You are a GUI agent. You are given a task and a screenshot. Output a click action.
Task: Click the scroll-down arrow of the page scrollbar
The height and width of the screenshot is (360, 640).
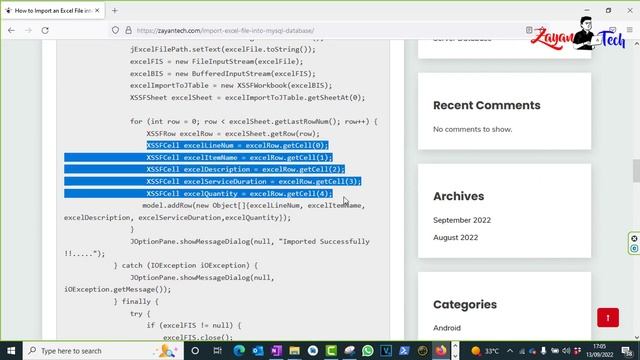click(636, 337)
